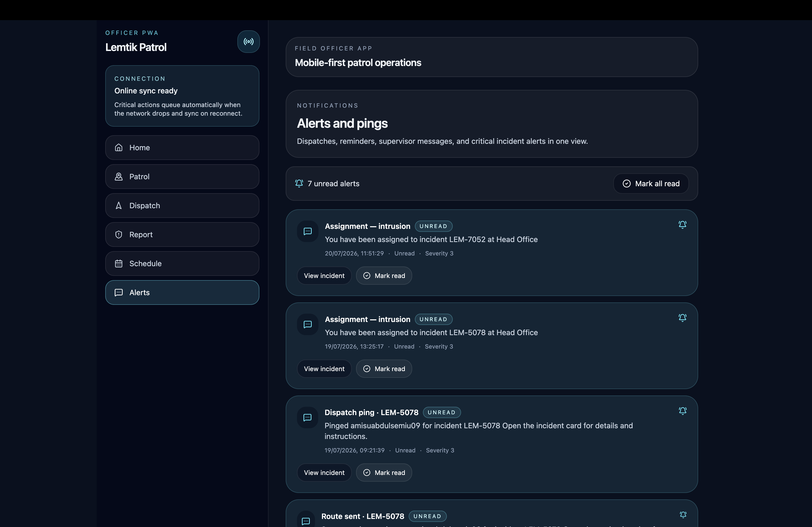The width and height of the screenshot is (812, 527).
Task: Mark read the 13:25:17 assignment alert
Action: pyautogui.click(x=384, y=369)
